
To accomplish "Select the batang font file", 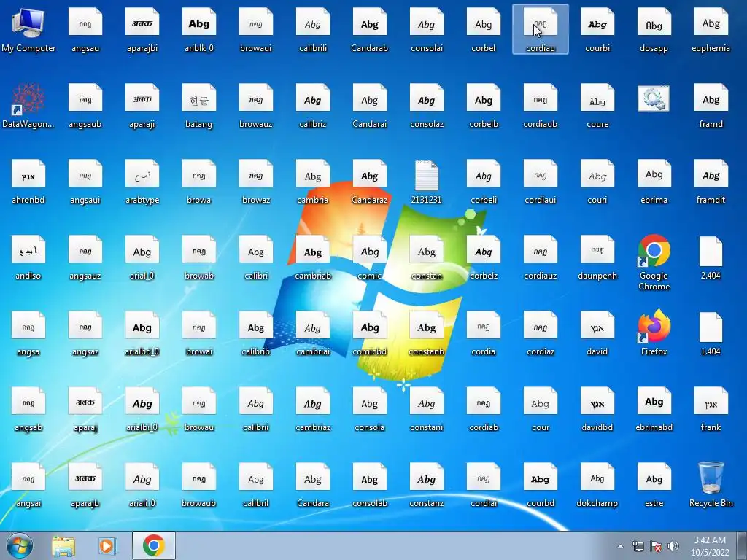I will pyautogui.click(x=198, y=105).
